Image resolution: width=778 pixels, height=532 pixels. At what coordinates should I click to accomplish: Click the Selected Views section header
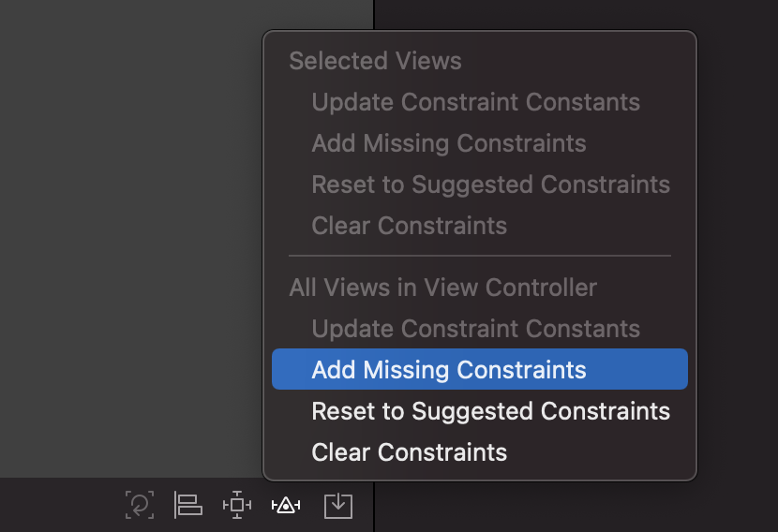375,61
